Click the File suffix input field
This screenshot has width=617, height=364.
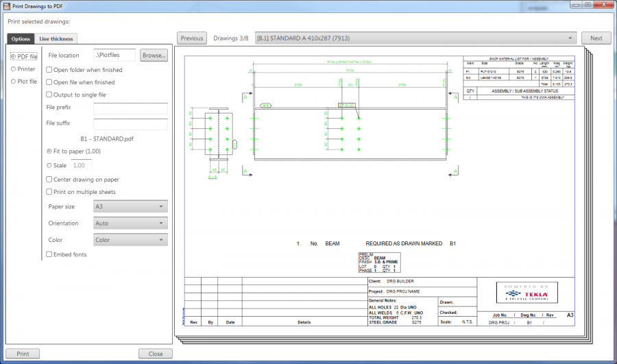point(130,124)
